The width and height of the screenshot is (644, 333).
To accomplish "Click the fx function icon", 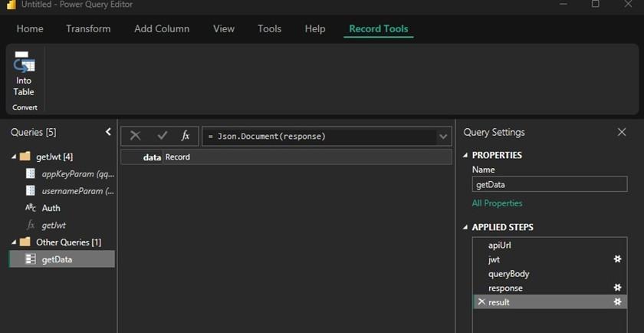I will [x=185, y=136].
